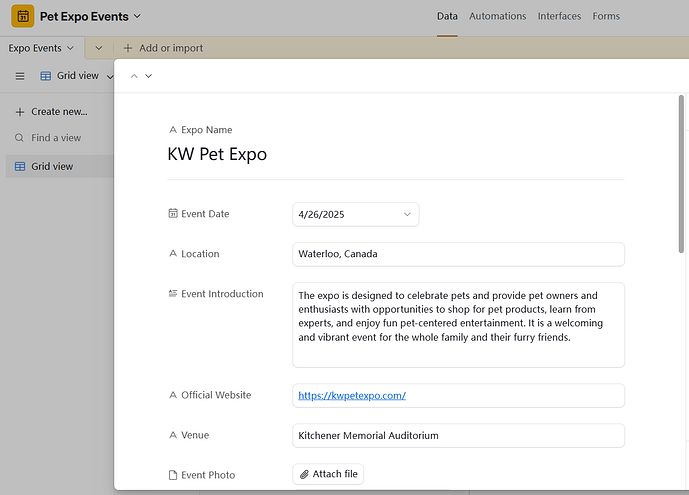The height and width of the screenshot is (495, 689).
Task: Switch to the Automations tab
Action: click(497, 16)
